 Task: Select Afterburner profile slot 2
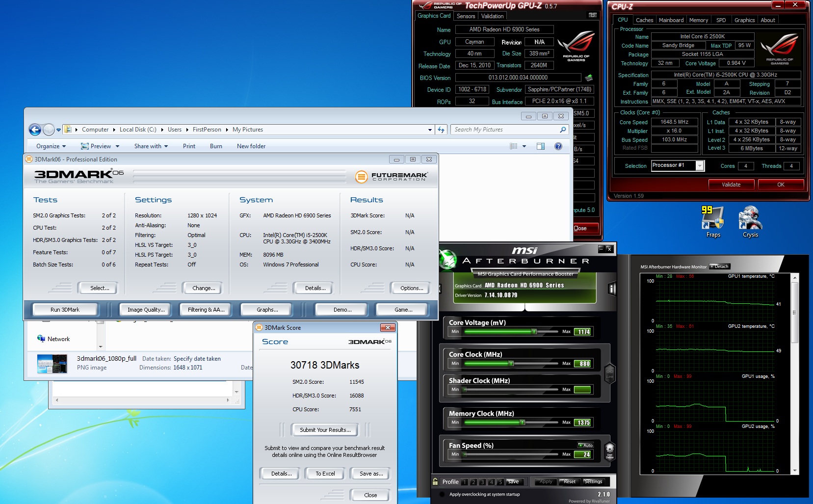(x=473, y=482)
